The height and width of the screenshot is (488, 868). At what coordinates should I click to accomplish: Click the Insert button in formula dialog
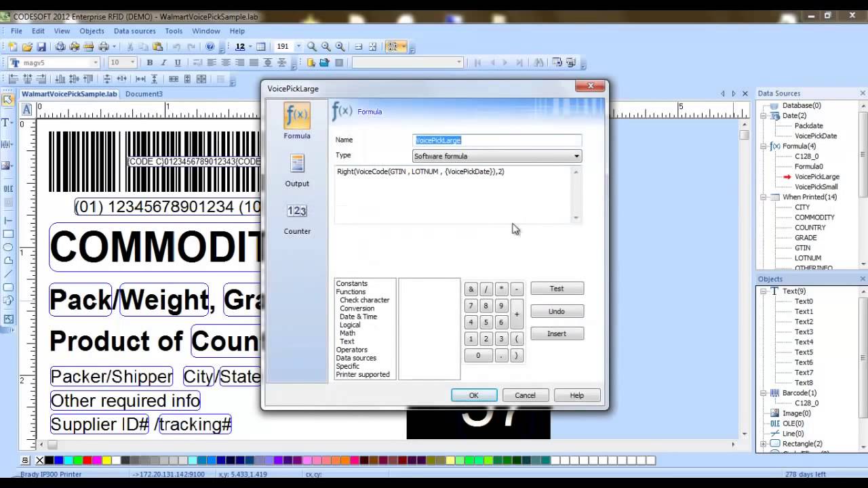[557, 333]
